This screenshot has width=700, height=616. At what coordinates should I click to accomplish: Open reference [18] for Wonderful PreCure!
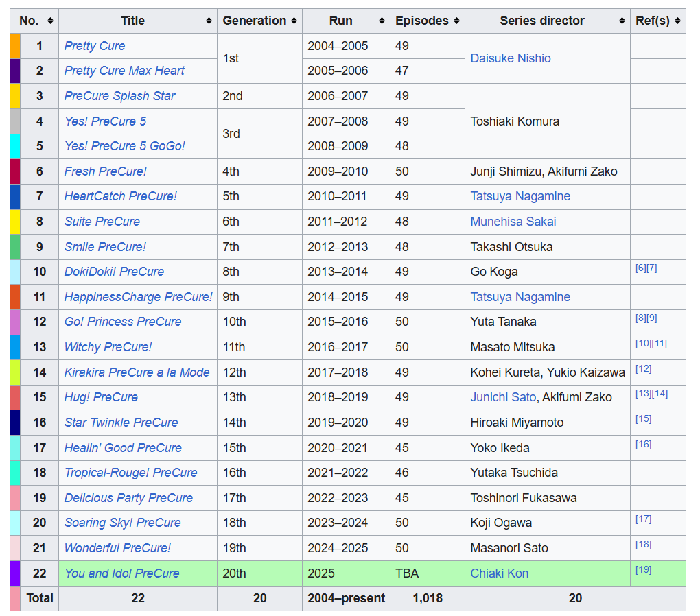(643, 545)
